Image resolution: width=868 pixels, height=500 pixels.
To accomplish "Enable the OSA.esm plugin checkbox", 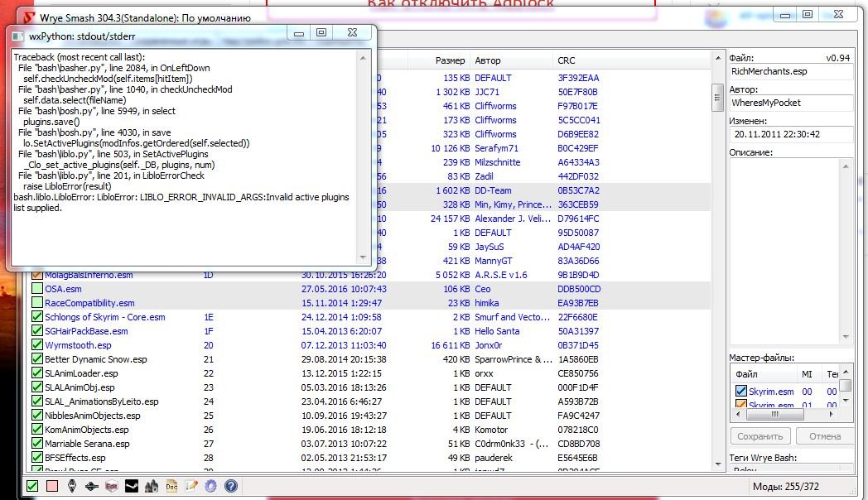I will pos(37,289).
